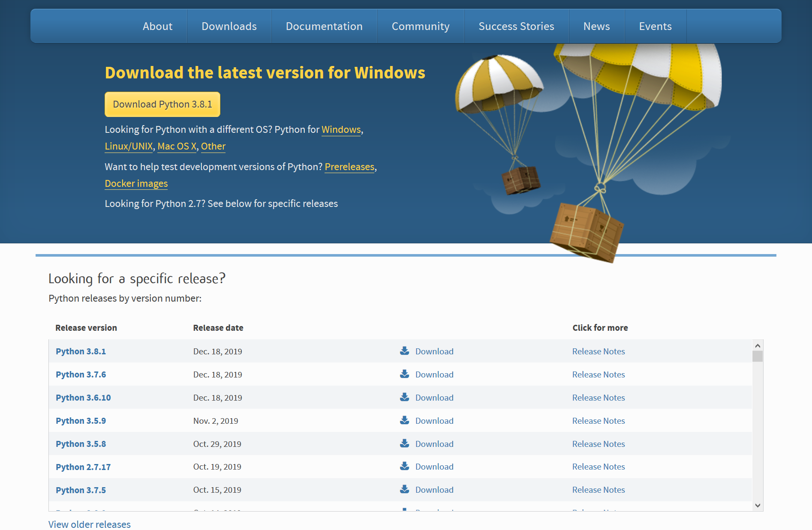Image resolution: width=812 pixels, height=530 pixels.
Task: Open Python 3.7.6 release page
Action: [81, 374]
